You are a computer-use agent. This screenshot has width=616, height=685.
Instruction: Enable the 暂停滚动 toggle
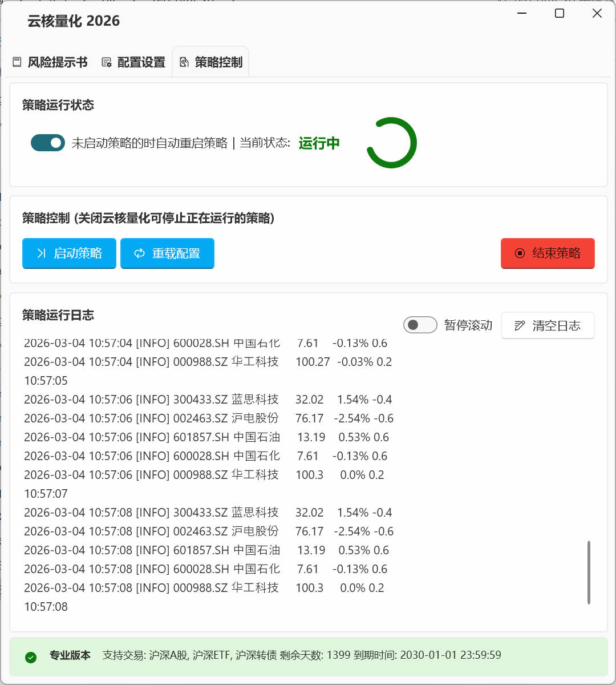(x=420, y=324)
